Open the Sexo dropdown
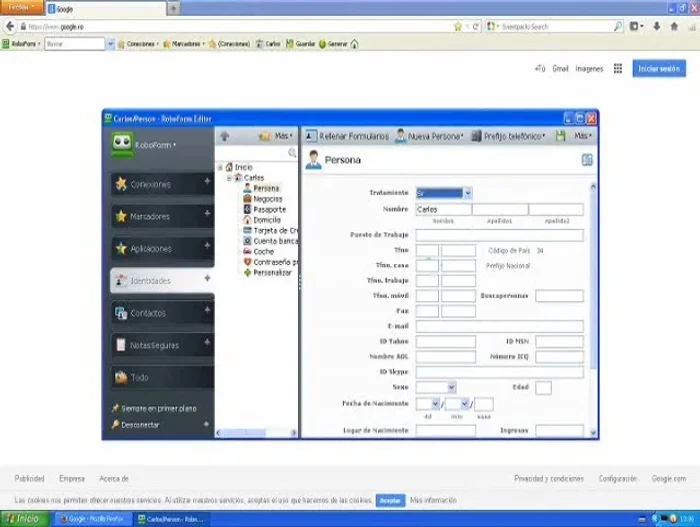 [451, 387]
